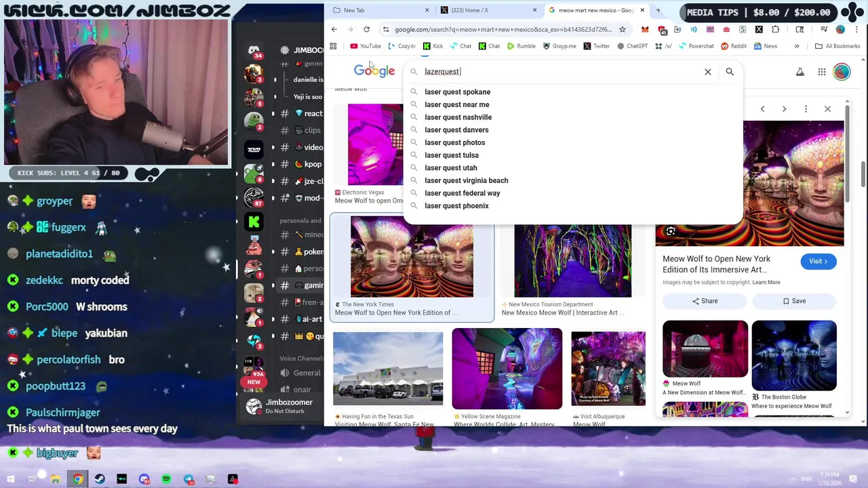Open the ChatGPT bookmark
This screenshot has height=488, width=868.
pos(632,46)
